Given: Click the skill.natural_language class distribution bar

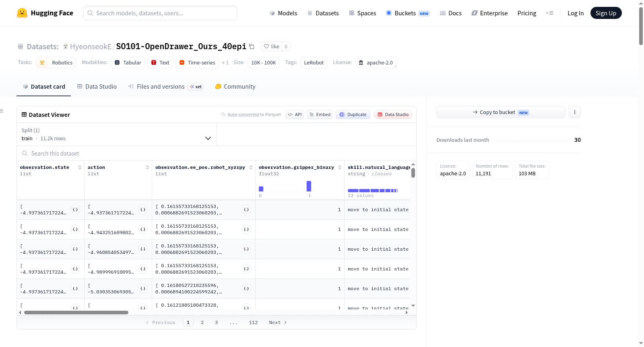Looking at the screenshot, I should [373, 190].
